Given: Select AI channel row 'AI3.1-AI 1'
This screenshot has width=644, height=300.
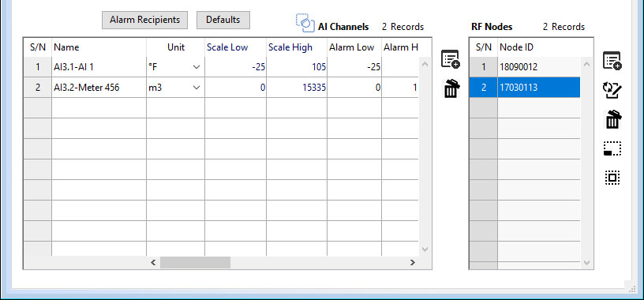Looking at the screenshot, I should [99, 67].
